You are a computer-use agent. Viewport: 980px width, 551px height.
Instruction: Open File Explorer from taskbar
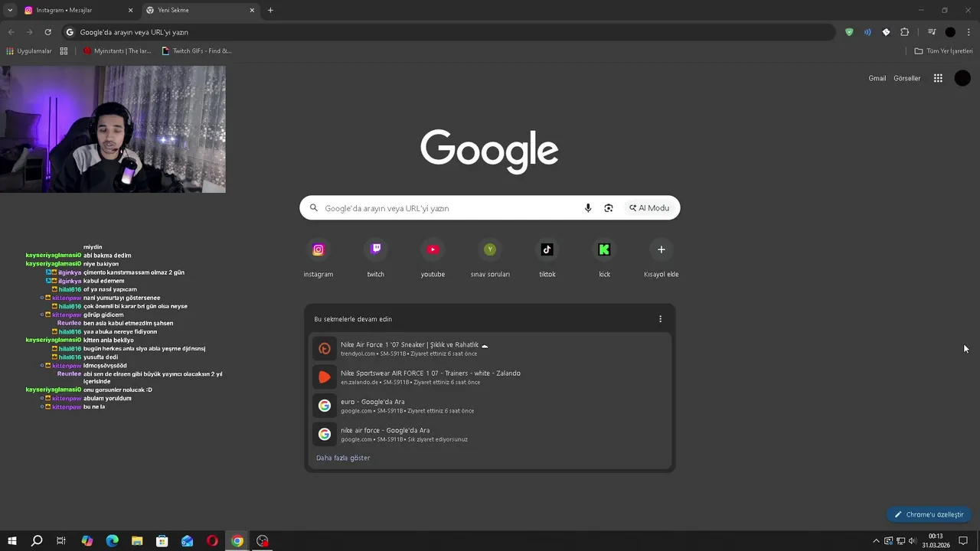137,541
